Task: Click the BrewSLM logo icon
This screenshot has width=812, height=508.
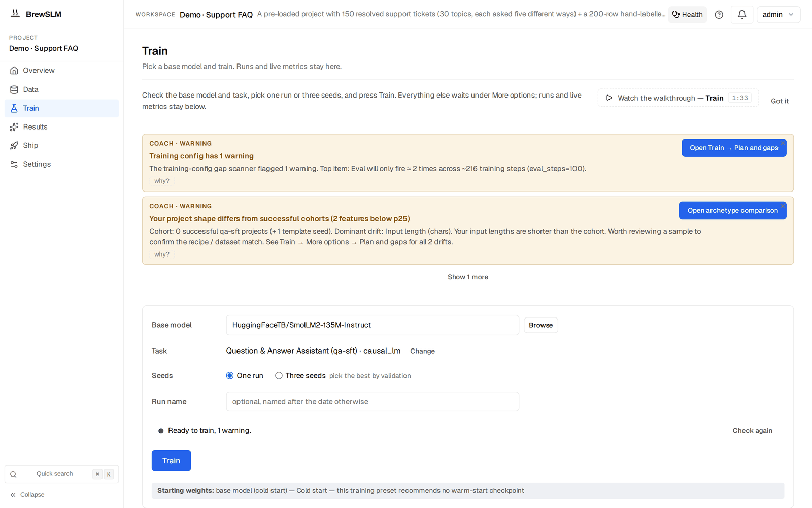Action: pos(15,14)
